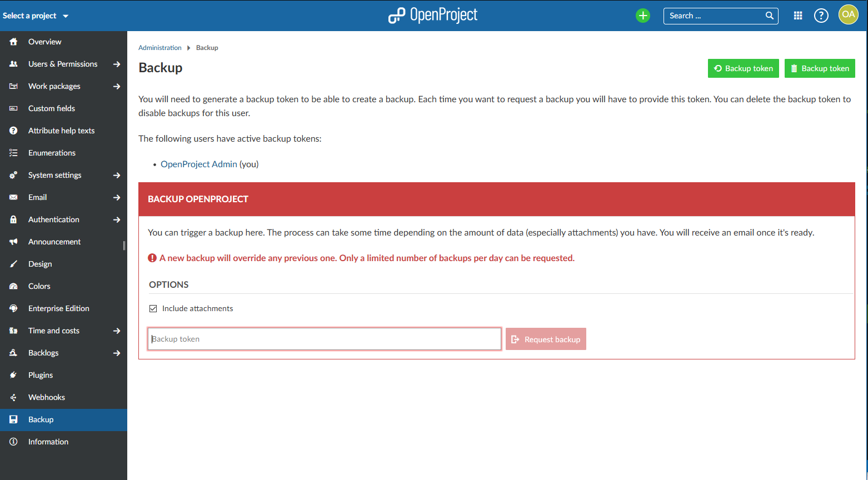Click the Plugins plug icon

coord(13,375)
